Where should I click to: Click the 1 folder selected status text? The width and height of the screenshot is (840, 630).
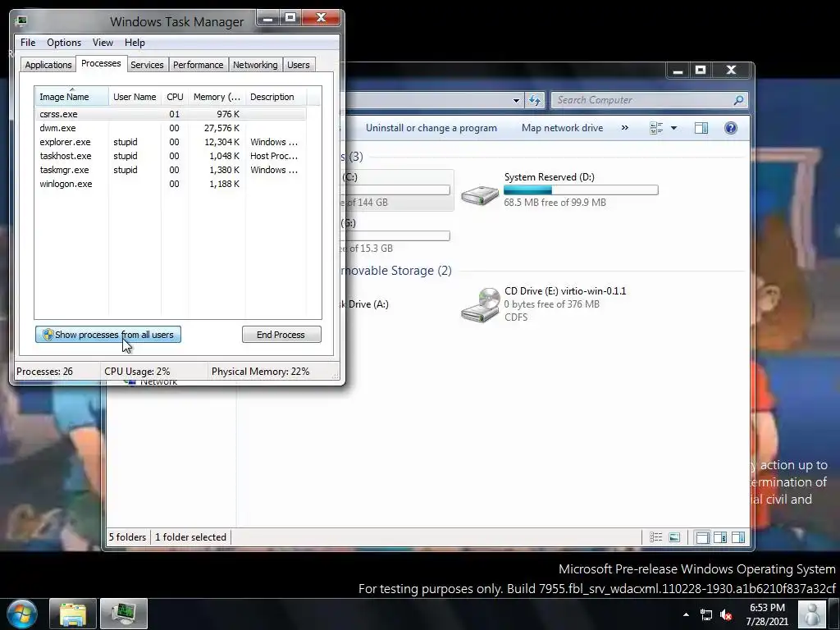(x=190, y=537)
